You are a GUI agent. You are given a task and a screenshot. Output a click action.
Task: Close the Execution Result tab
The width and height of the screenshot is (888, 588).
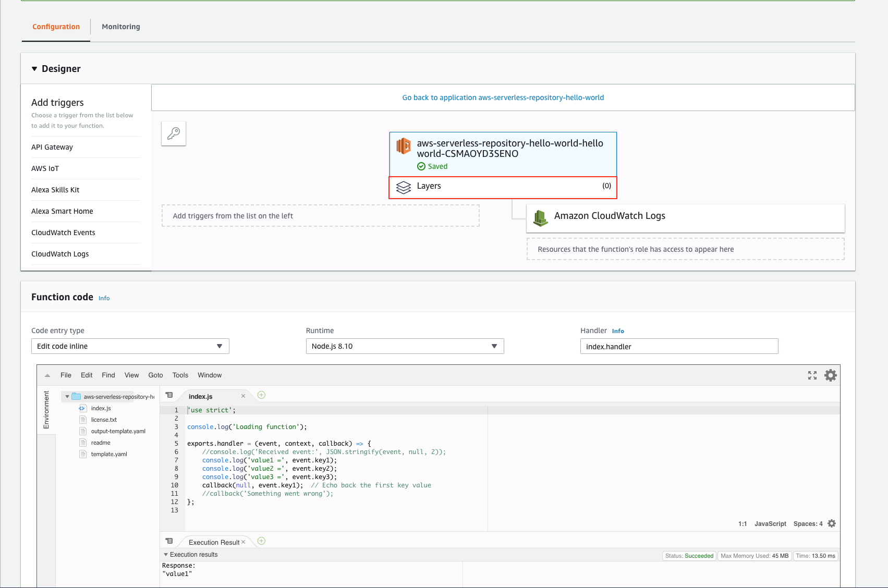coord(243,542)
